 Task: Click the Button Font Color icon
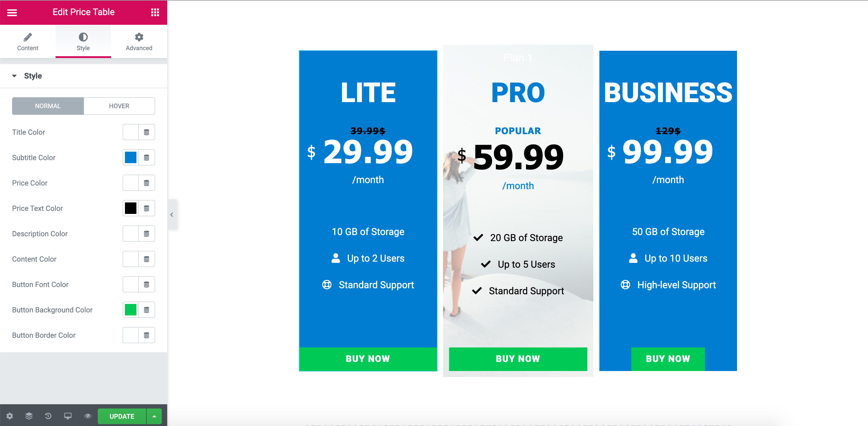tap(130, 284)
